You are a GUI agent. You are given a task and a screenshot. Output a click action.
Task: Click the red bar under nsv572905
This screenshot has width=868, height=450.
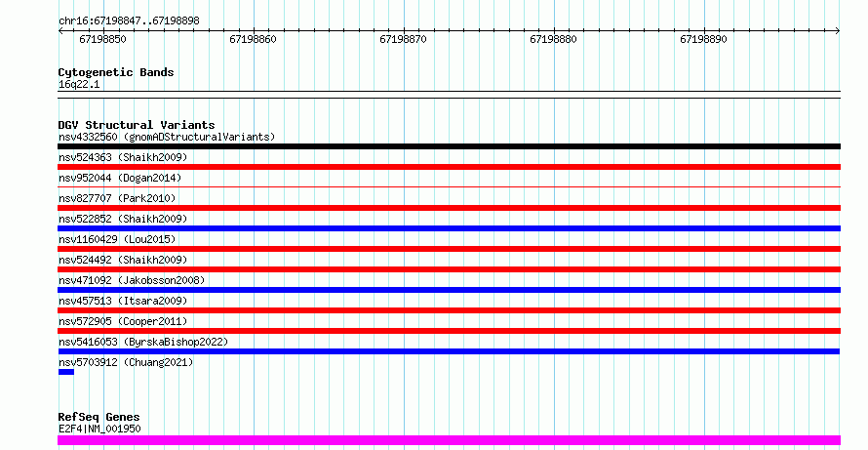(449, 331)
